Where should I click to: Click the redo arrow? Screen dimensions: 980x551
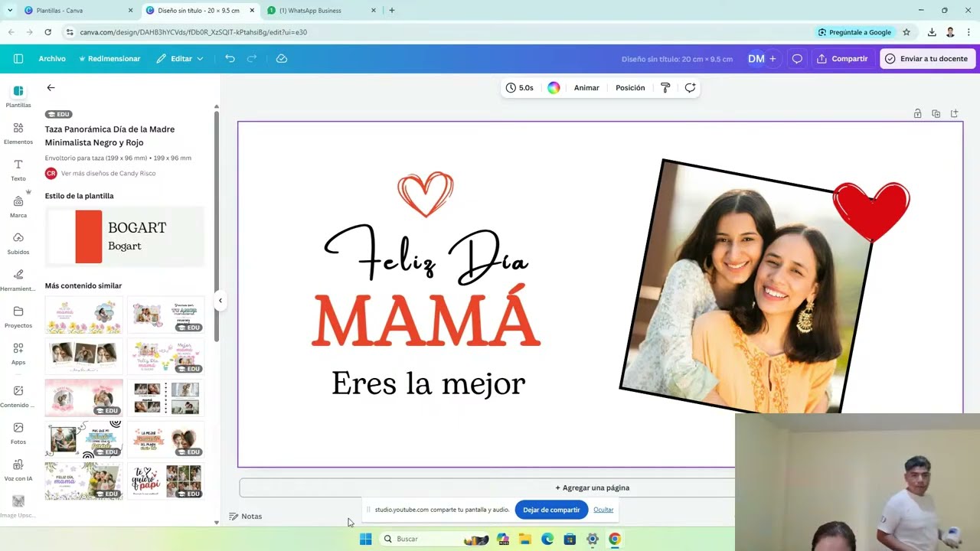click(252, 59)
